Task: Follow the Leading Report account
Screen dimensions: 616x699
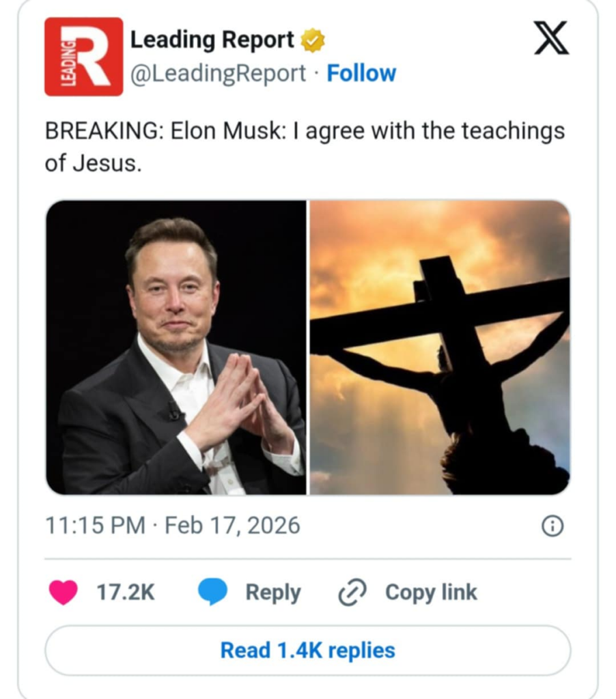Action: point(361,73)
